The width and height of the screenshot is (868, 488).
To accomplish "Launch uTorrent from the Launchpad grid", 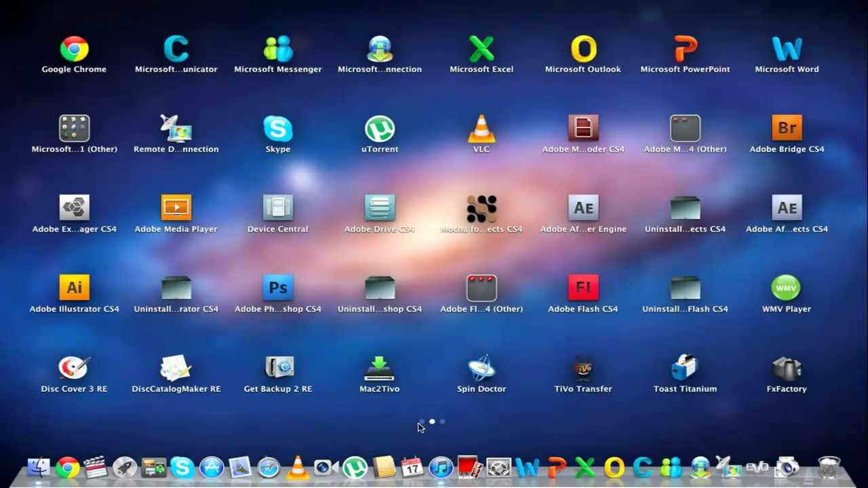I will tap(380, 128).
